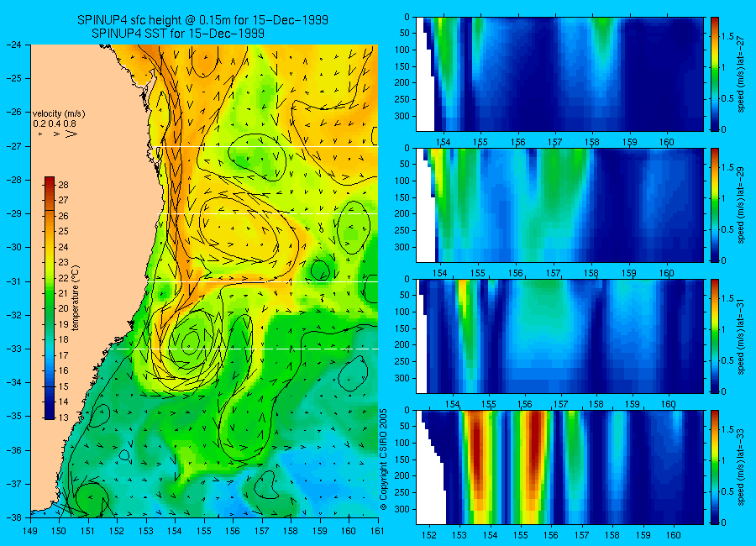This screenshot has width=756, height=546.
Task: Click the '157' longitude tick on the lat=-27 panel
Action: [555, 142]
